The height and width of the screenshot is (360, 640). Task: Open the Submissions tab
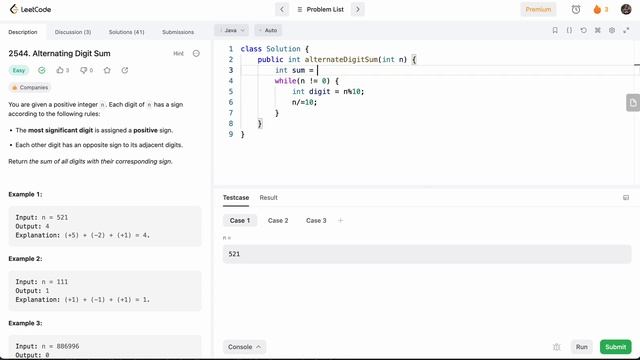(x=178, y=32)
